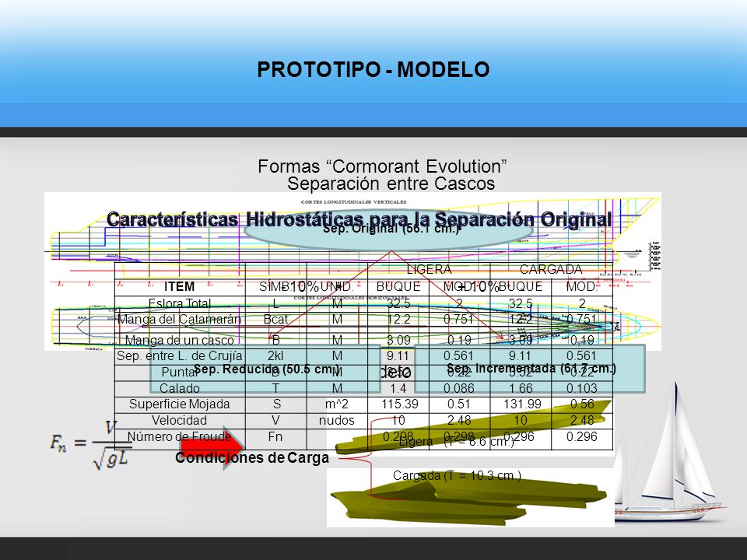This screenshot has width=747, height=560.
Task: Click the '+10%' separation label
Action: coord(478,287)
